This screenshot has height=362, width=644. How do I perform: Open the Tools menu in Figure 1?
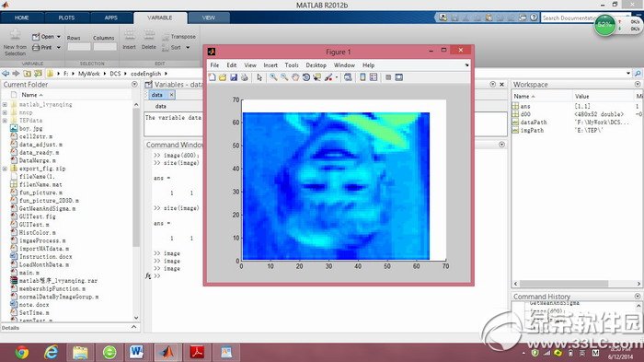(292, 65)
